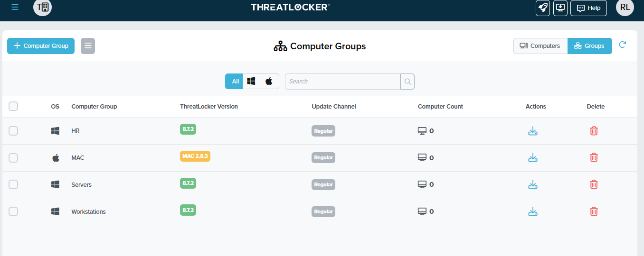
Task: Open the RL user profile avatar
Action: [625, 7]
